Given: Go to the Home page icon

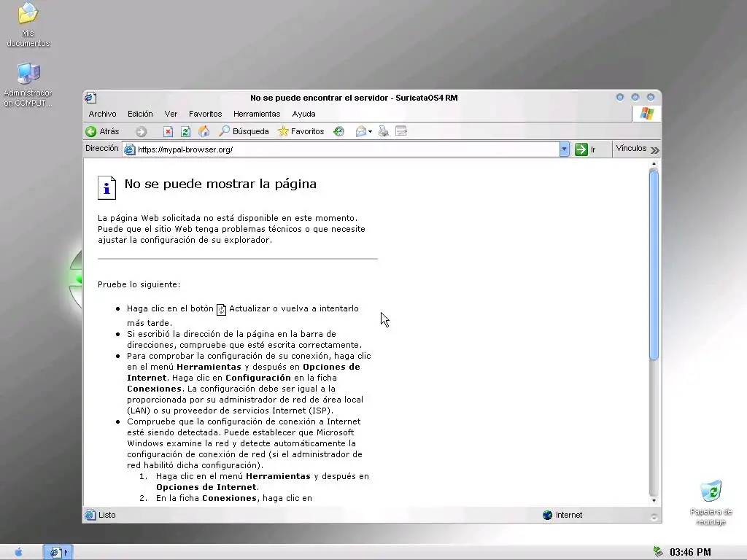Looking at the screenshot, I should [x=204, y=131].
